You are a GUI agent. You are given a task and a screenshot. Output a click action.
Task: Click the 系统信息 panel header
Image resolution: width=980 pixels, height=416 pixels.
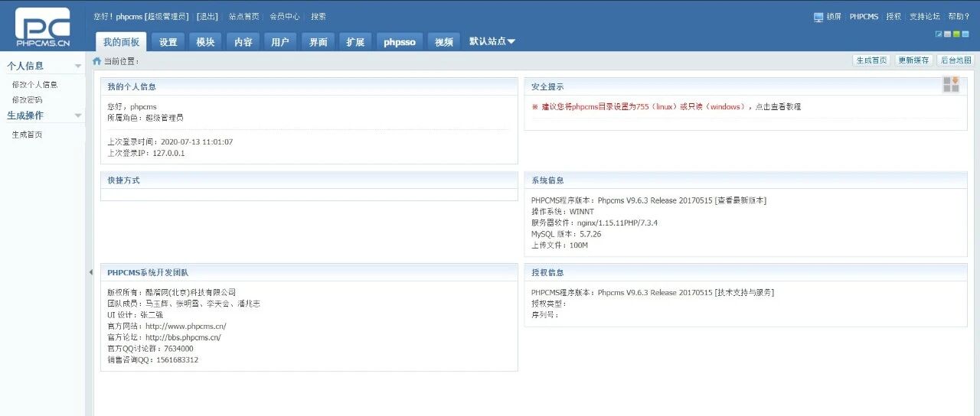click(745, 180)
